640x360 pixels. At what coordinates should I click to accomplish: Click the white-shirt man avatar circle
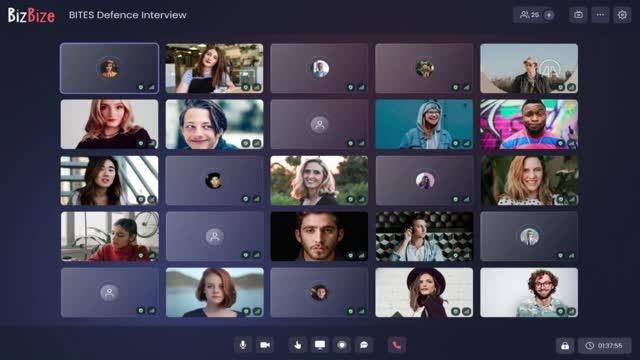pos(319,68)
